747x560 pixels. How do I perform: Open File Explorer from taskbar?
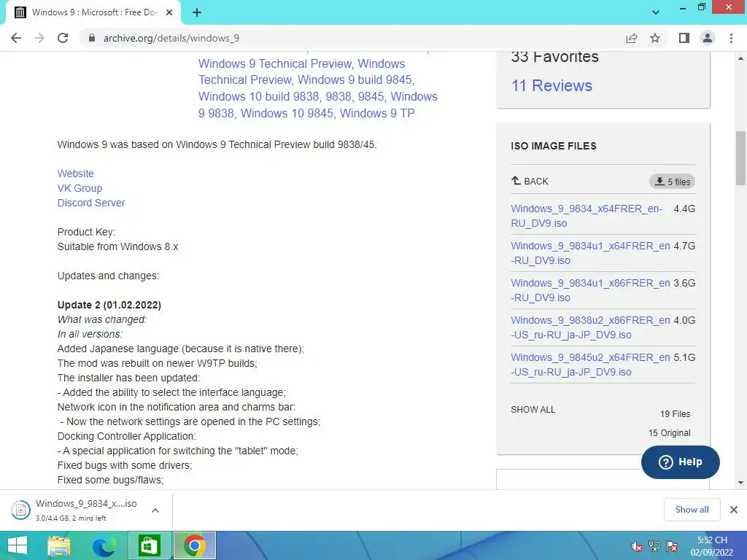(x=58, y=545)
